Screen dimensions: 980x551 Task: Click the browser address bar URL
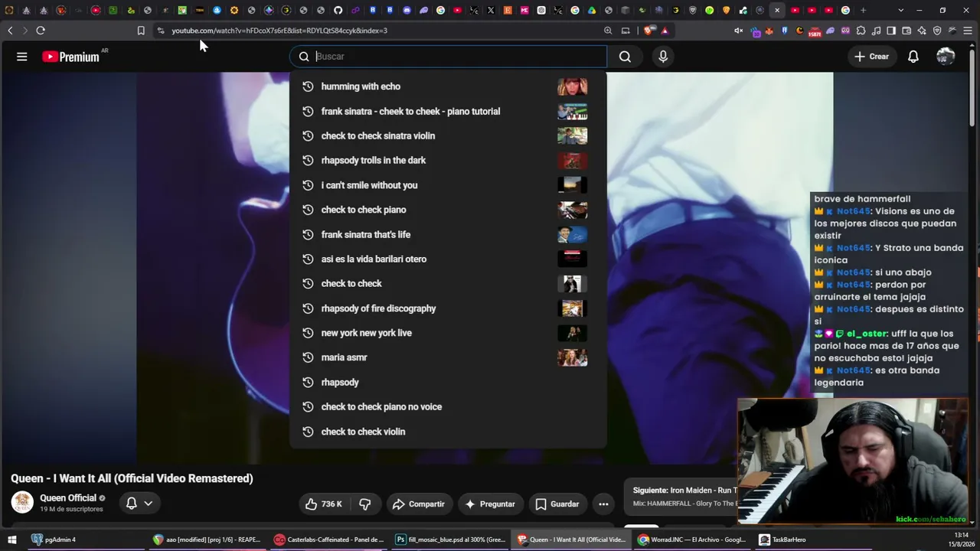coord(279,31)
